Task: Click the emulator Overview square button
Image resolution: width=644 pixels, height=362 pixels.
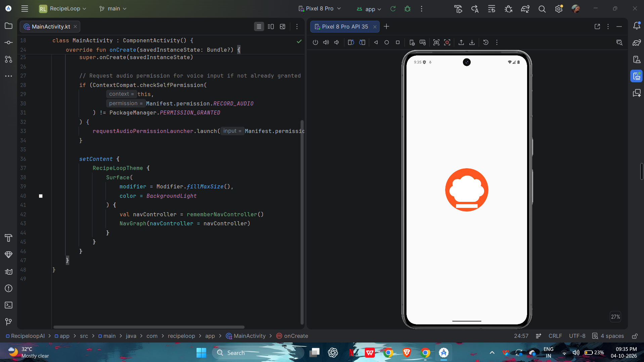Action: click(398, 42)
